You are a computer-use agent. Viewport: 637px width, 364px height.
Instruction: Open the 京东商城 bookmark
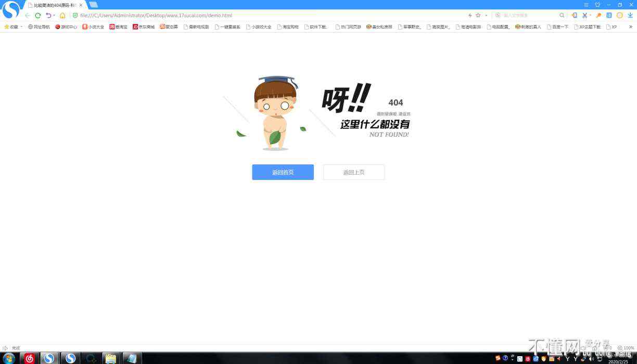[144, 27]
